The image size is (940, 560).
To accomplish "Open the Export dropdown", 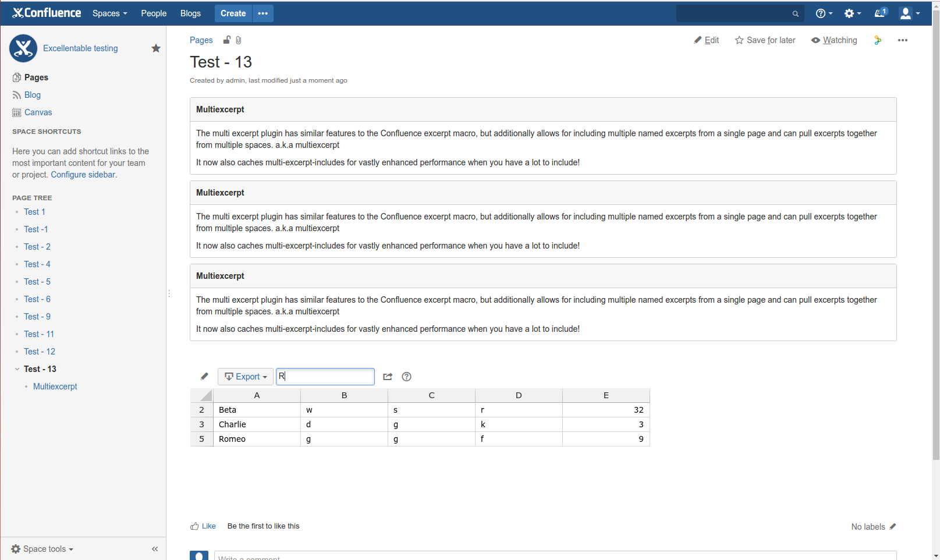I will [246, 377].
